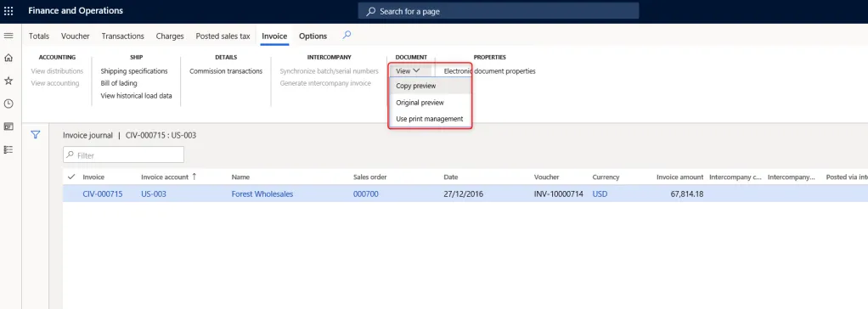Switch to the Voucher tab

(x=76, y=36)
